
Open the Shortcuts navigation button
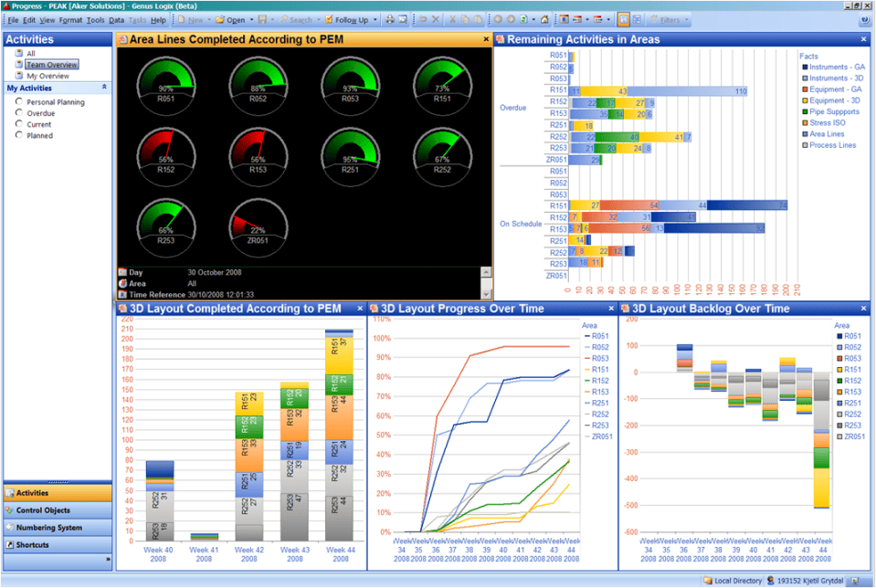tap(58, 545)
